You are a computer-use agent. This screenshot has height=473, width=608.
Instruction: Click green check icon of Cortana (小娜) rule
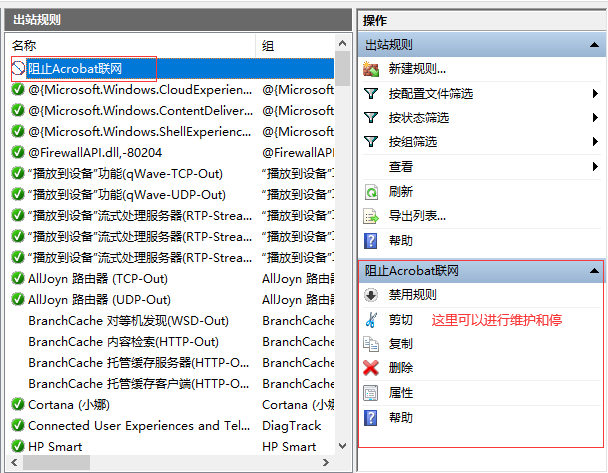(18, 404)
